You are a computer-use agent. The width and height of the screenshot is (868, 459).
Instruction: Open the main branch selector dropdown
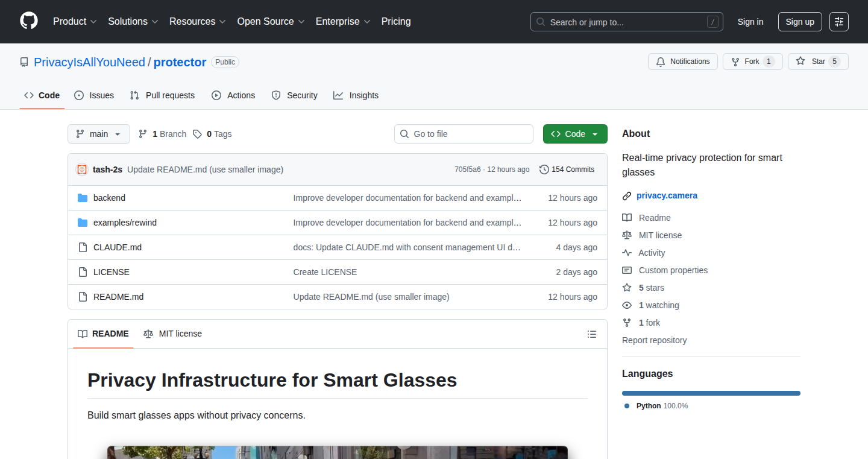(x=99, y=134)
